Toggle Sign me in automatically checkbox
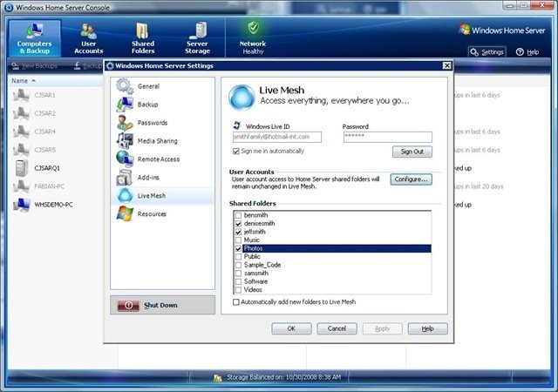Viewport: 558px width, 392px height. click(x=236, y=152)
